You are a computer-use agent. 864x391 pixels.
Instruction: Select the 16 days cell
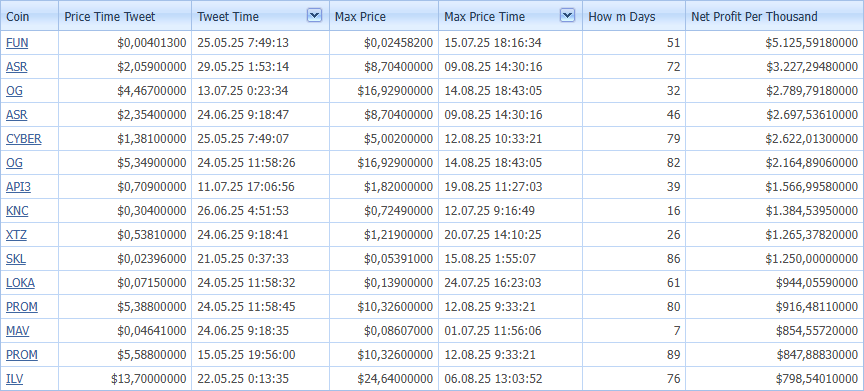[634, 211]
